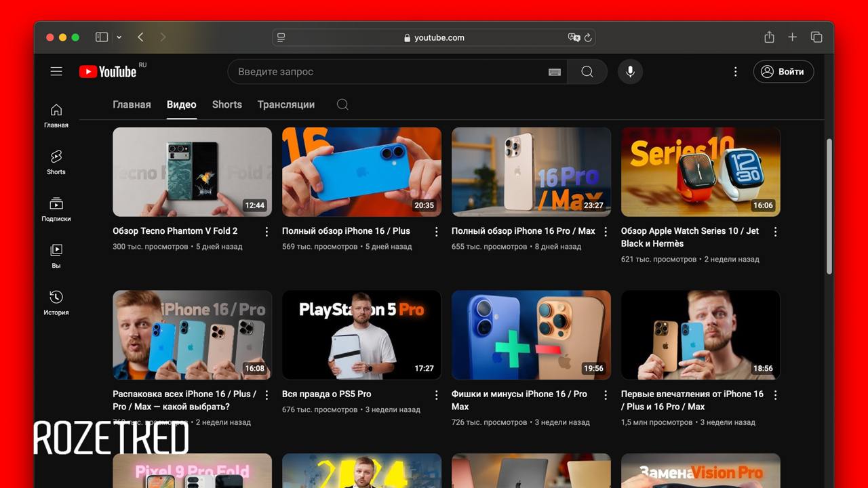Toggle Safari sidebar button

coord(102,37)
